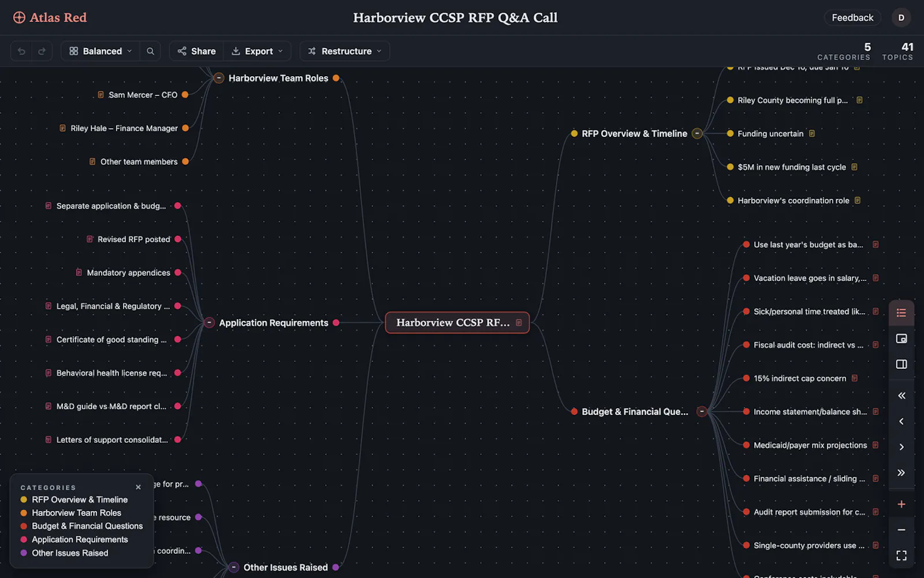Image resolution: width=924 pixels, height=578 pixels.
Task: Collapse the Other Issues Raised branch
Action: coord(233,568)
